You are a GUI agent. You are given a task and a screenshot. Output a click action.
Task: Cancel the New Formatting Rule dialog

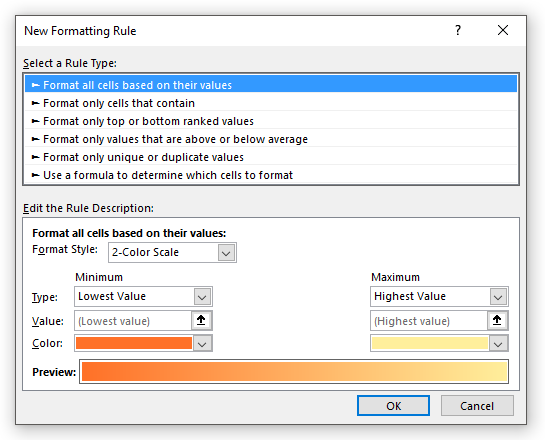pos(477,406)
